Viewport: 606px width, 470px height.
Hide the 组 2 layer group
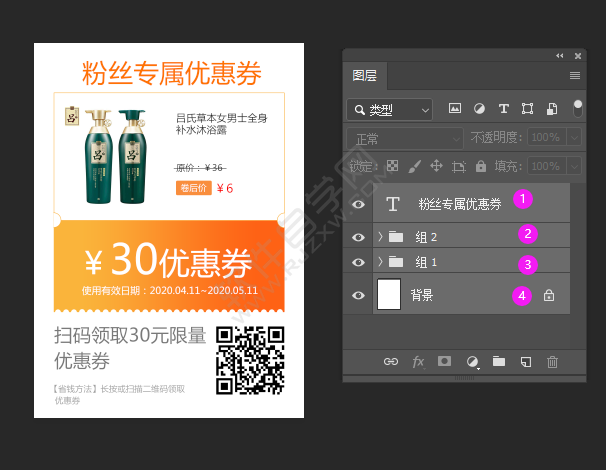click(358, 237)
